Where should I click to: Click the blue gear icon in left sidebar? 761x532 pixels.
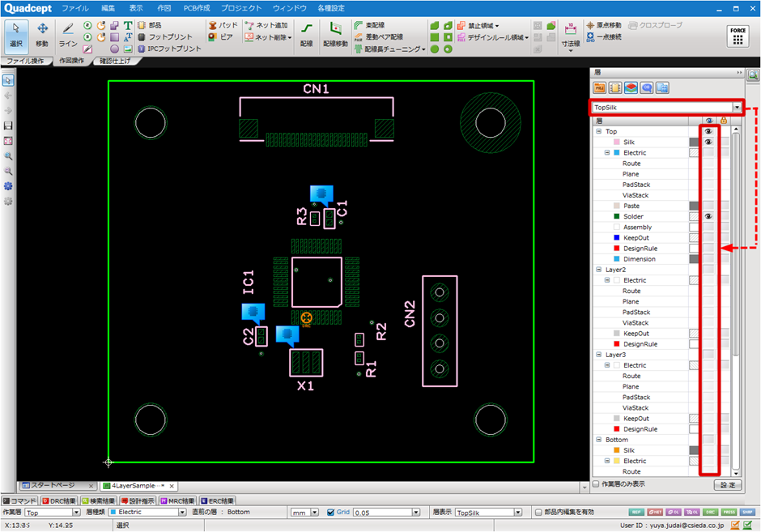8,186
